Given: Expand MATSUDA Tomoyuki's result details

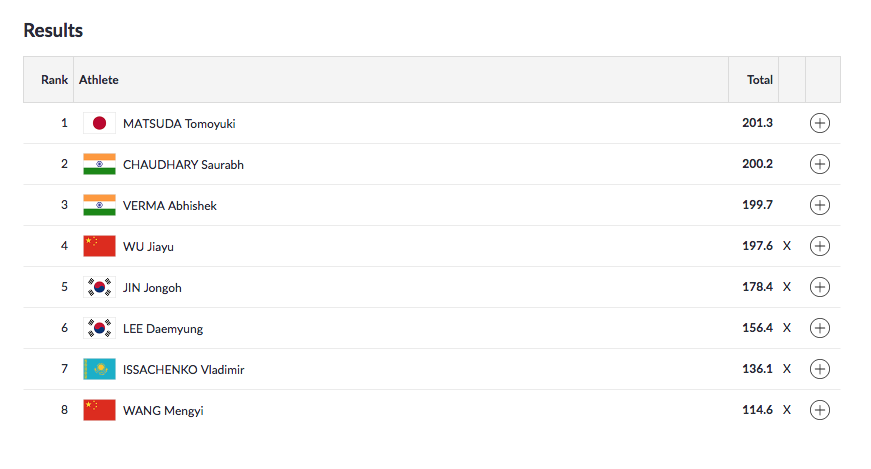Looking at the screenshot, I should 820,123.
